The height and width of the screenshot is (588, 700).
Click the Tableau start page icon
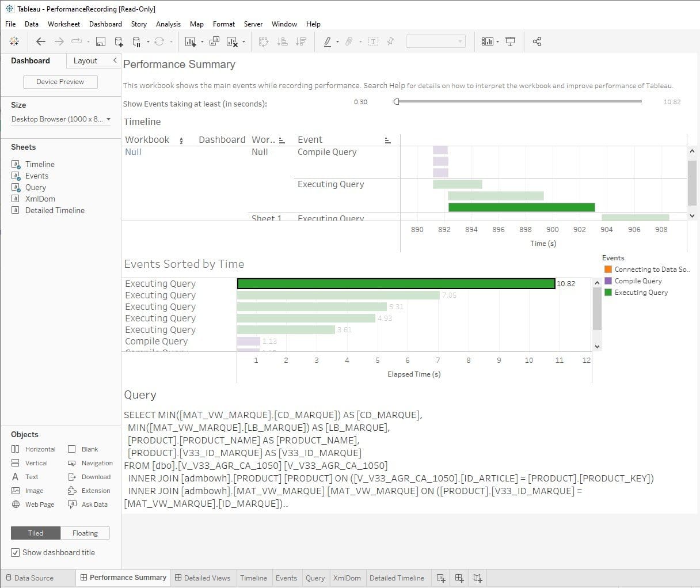[14, 41]
